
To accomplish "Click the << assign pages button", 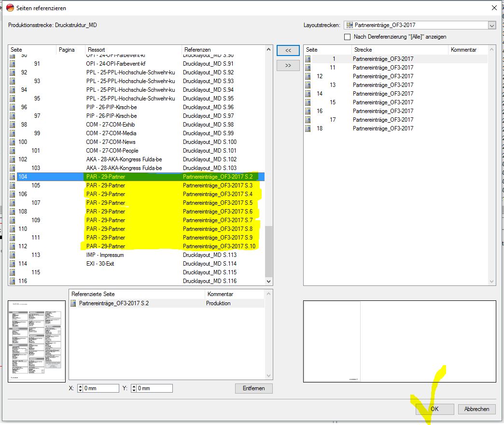I will pyautogui.click(x=288, y=50).
